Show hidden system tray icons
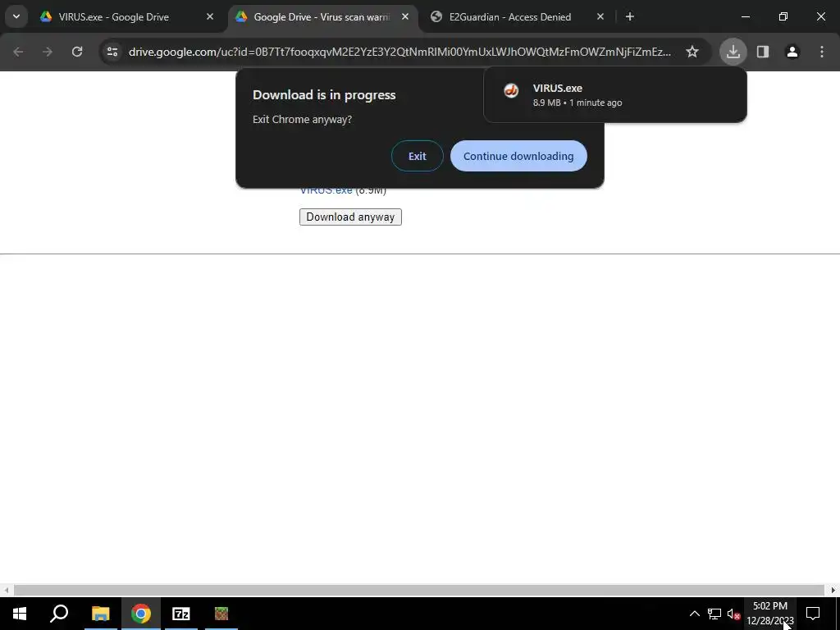The width and height of the screenshot is (840, 630). 694,614
